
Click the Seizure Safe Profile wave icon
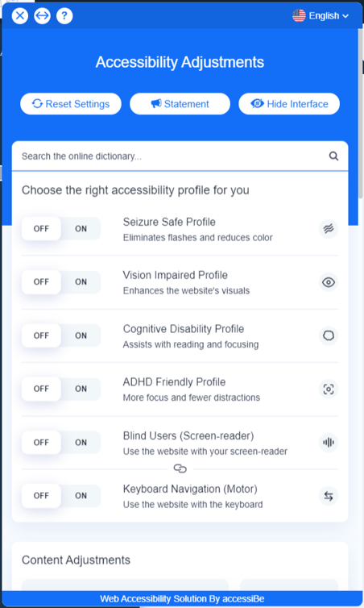click(329, 229)
